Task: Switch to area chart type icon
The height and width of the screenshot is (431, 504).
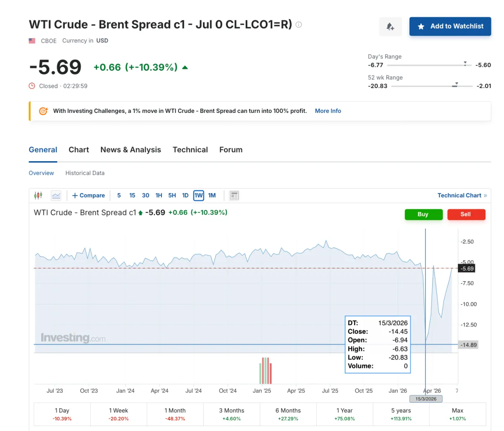Action: [x=56, y=195]
